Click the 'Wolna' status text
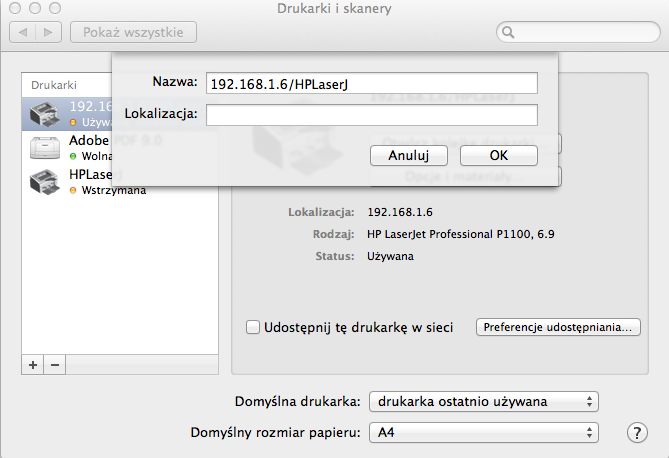 tap(97, 156)
